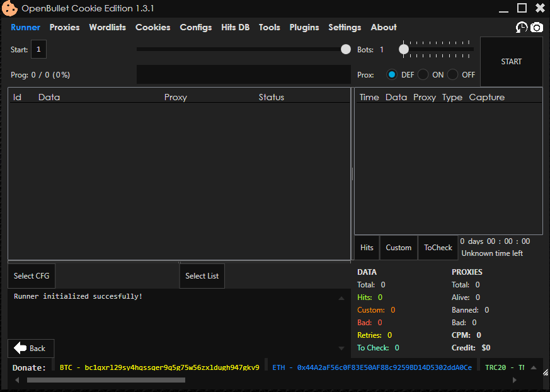Select the OFF proxy radio option
This screenshot has height=392, width=550.
point(452,75)
